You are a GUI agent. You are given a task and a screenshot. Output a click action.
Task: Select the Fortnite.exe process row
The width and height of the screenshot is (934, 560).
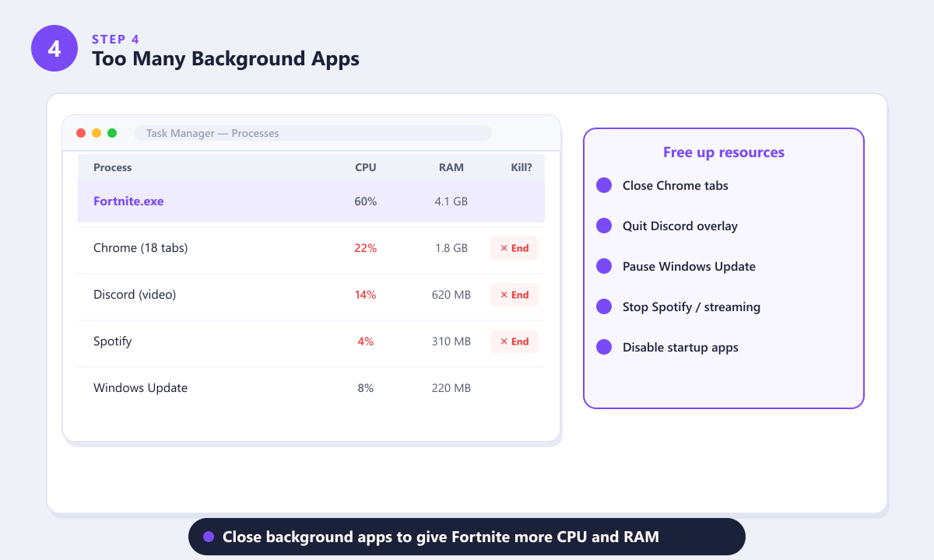(x=311, y=201)
